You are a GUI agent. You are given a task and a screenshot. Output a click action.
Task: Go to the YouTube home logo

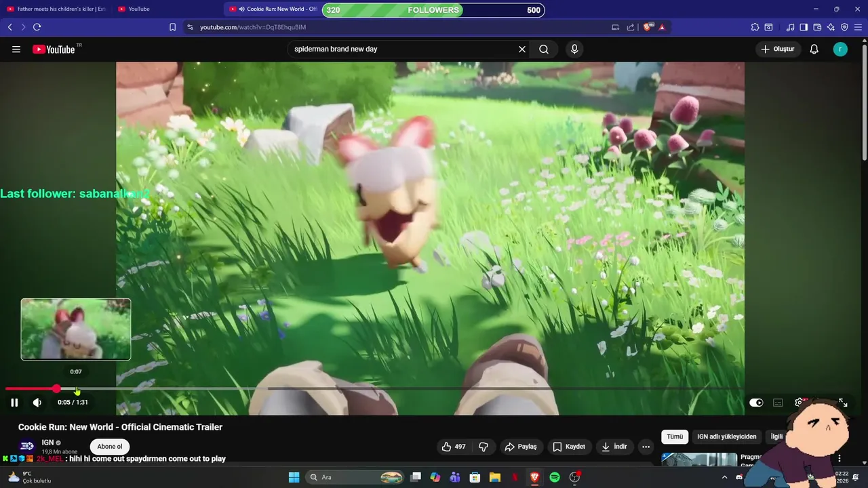point(54,49)
